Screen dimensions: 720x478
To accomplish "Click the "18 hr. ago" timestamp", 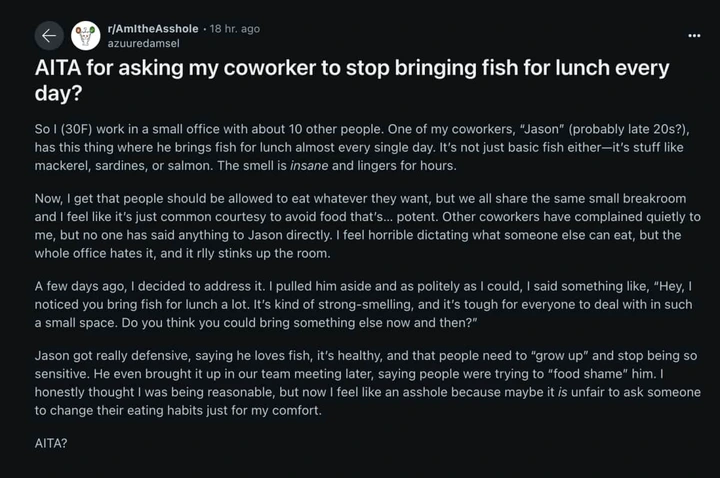I will pos(235,29).
